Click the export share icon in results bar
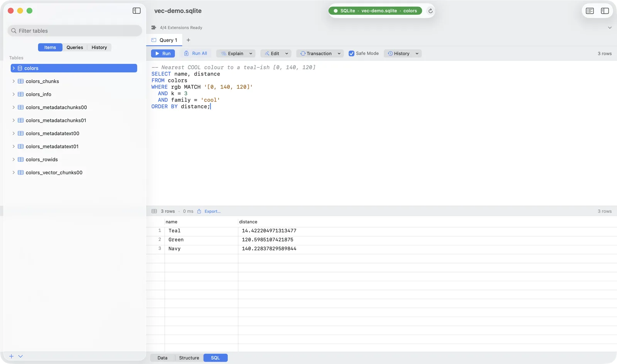The width and height of the screenshot is (617, 364). (199, 211)
